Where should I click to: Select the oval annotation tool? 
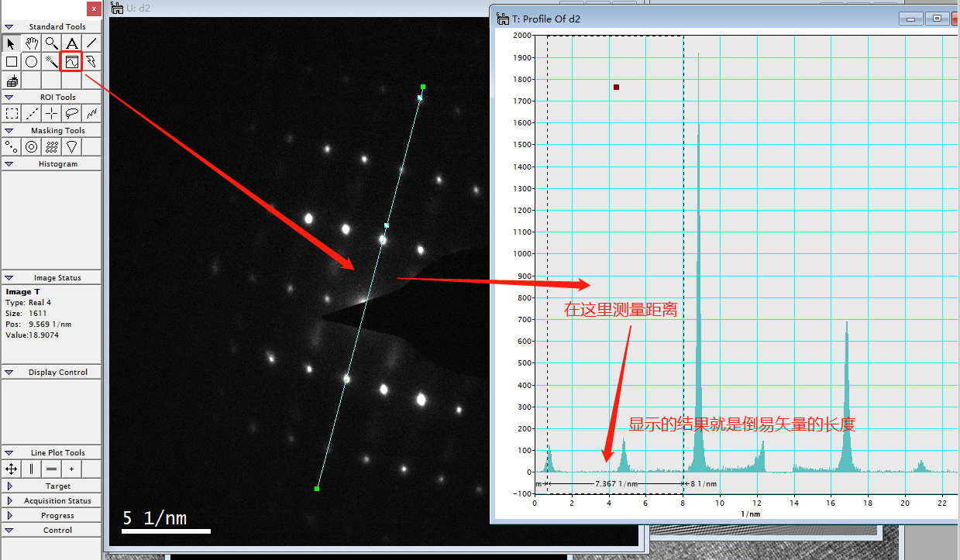coord(31,61)
